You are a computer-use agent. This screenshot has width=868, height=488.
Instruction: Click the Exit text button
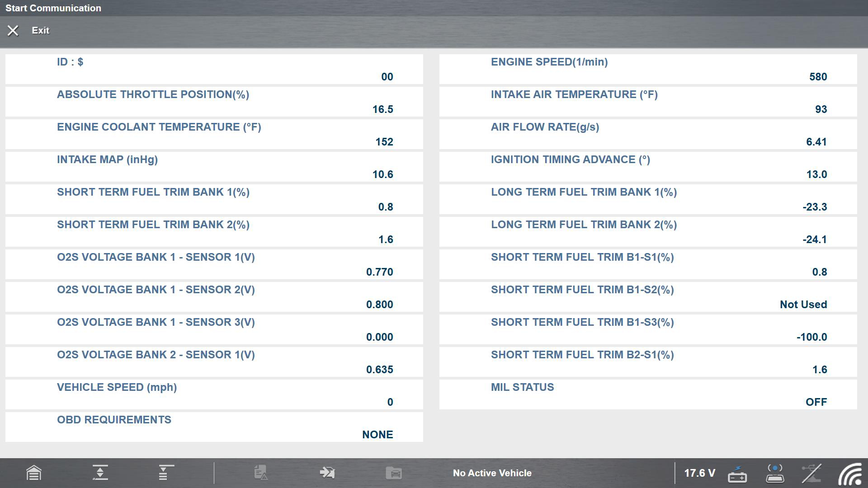[41, 31]
